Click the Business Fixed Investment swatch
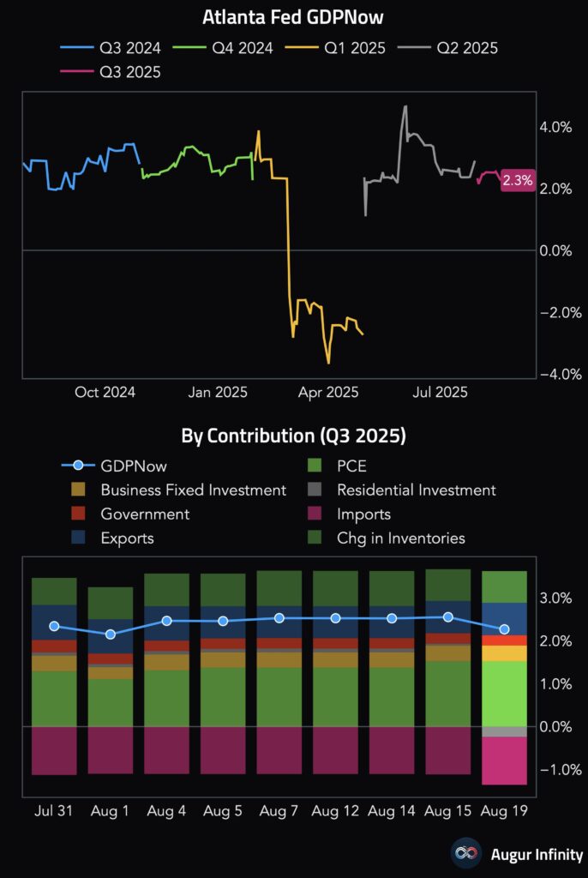 coord(79,490)
